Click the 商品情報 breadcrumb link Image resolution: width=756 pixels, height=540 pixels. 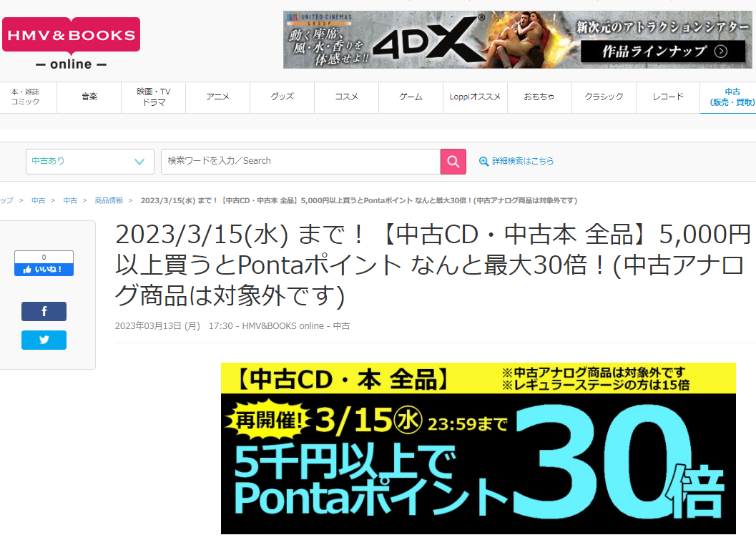(x=109, y=200)
